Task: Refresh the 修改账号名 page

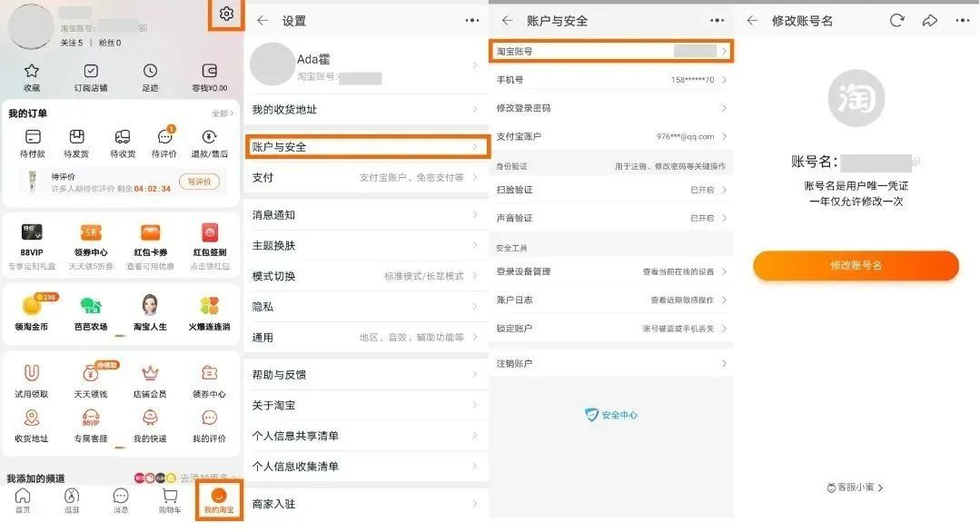Action: pyautogui.click(x=896, y=21)
